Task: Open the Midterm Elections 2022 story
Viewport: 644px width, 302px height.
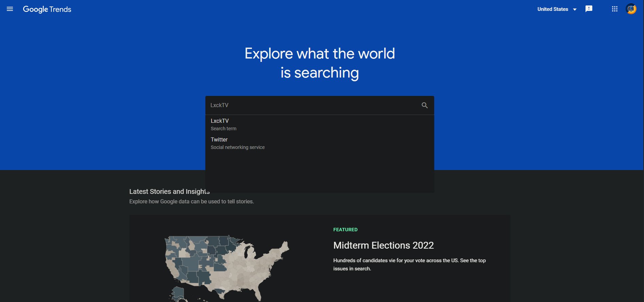Action: [384, 245]
